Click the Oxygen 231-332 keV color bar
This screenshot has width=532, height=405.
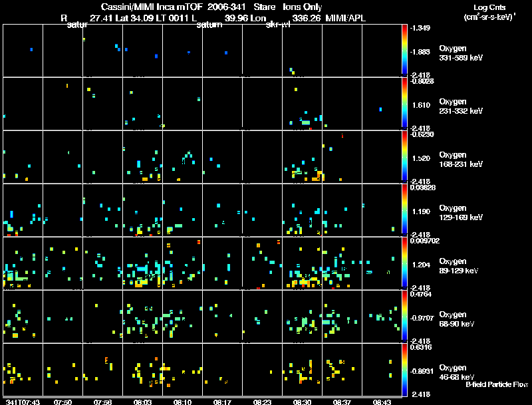click(x=404, y=103)
